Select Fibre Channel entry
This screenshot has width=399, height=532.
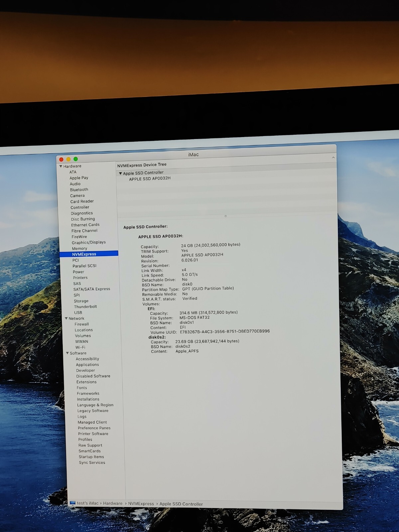tap(84, 231)
